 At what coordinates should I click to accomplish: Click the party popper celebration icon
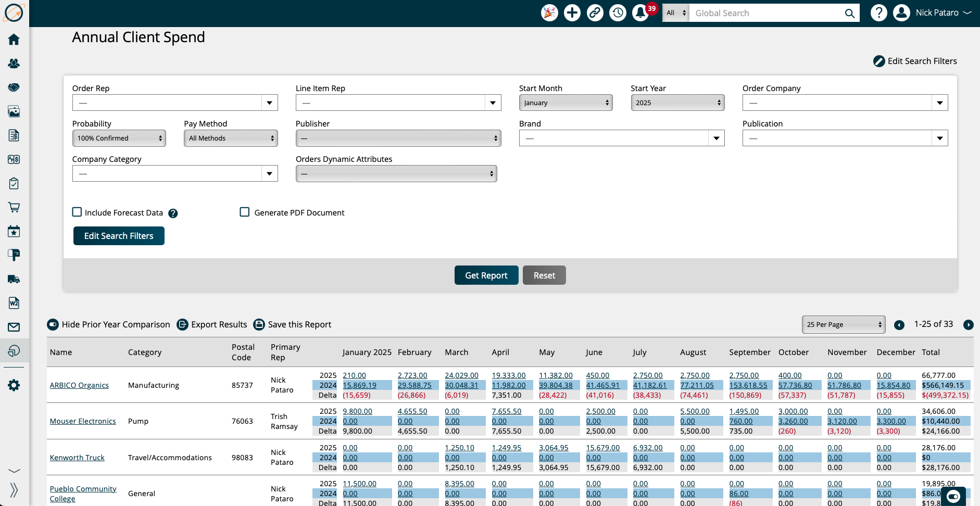tap(549, 13)
